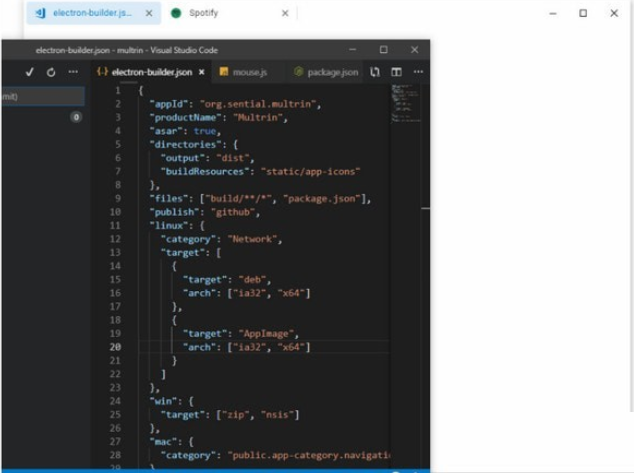The height and width of the screenshot is (473, 634).
Task: Click the "AppImage" target value
Action: coord(266,334)
